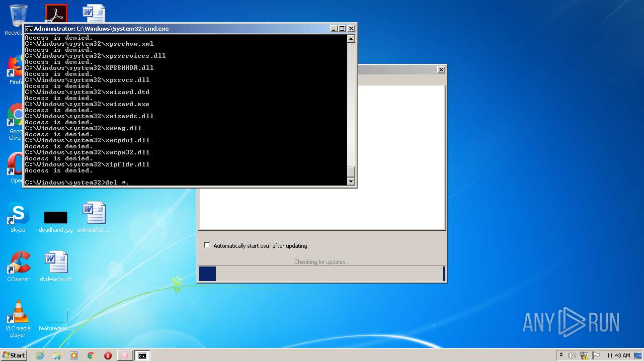Enable Automatically start osu! after updating
The width and height of the screenshot is (644, 362).
(x=207, y=245)
